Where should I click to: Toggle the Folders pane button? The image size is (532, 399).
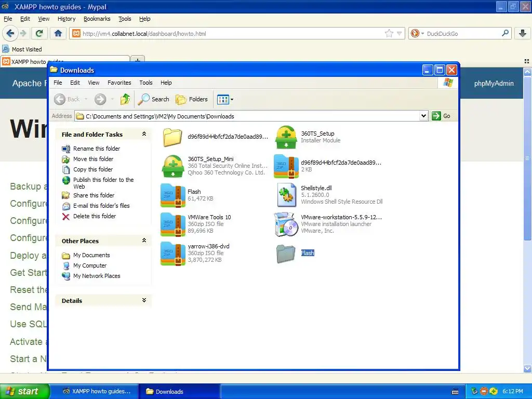point(192,99)
